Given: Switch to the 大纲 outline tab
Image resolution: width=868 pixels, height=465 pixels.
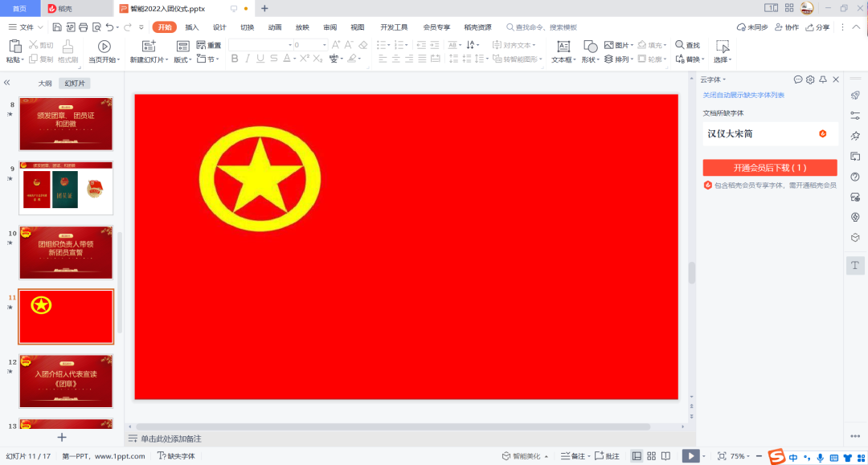Looking at the screenshot, I should (x=45, y=84).
